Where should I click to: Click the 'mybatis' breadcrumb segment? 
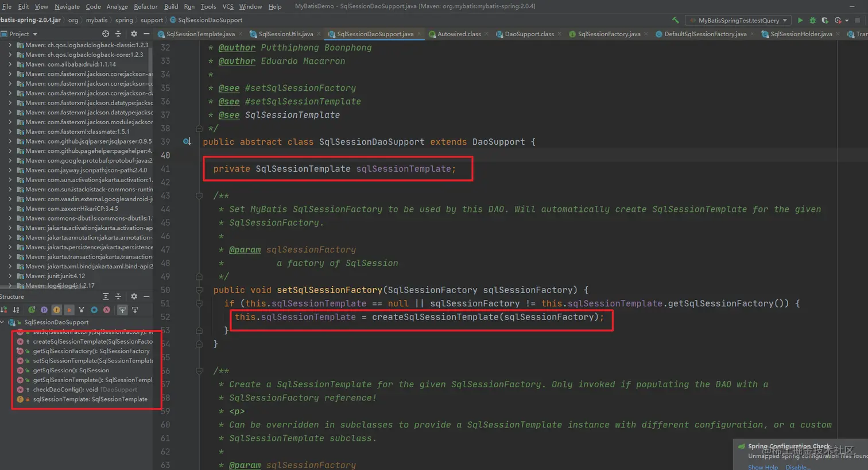point(96,20)
